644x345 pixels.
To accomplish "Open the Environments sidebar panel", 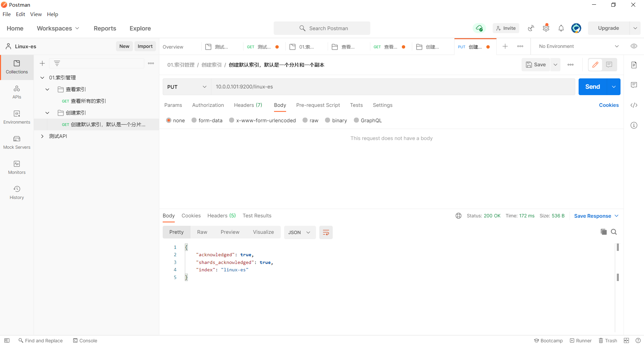I will 17,118.
